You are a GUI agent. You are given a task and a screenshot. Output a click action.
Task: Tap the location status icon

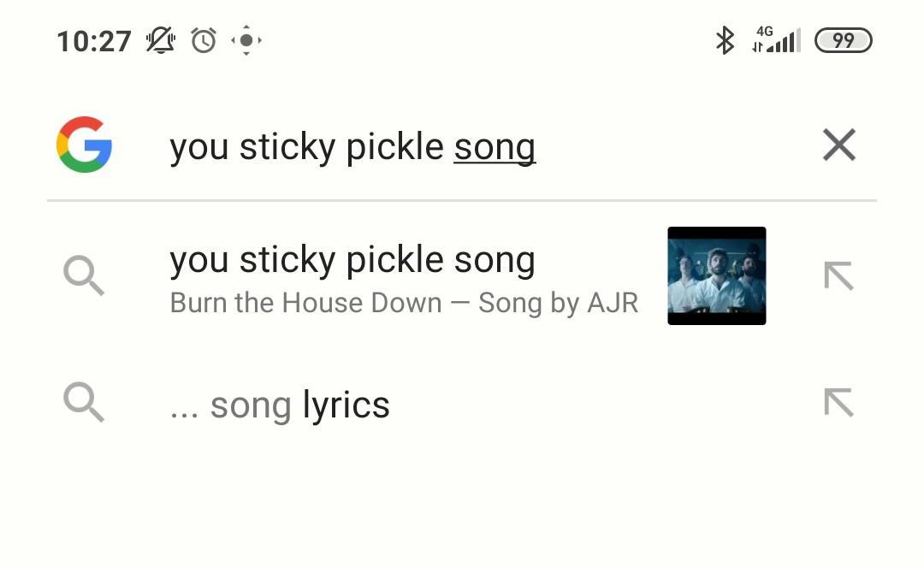pos(246,40)
